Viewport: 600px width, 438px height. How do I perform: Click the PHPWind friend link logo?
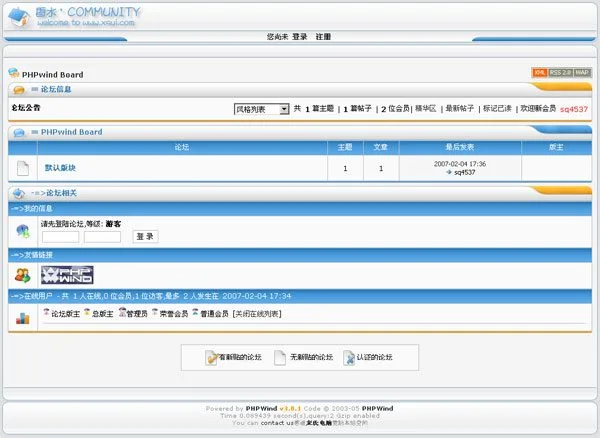67,275
